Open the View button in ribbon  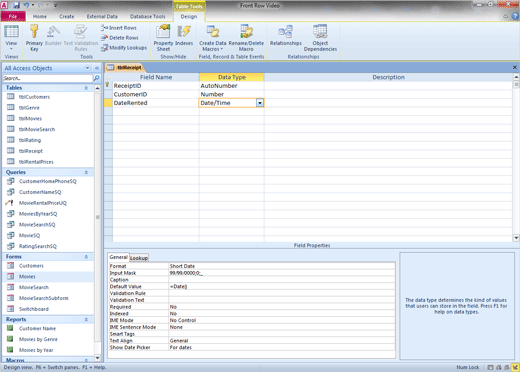[11, 37]
